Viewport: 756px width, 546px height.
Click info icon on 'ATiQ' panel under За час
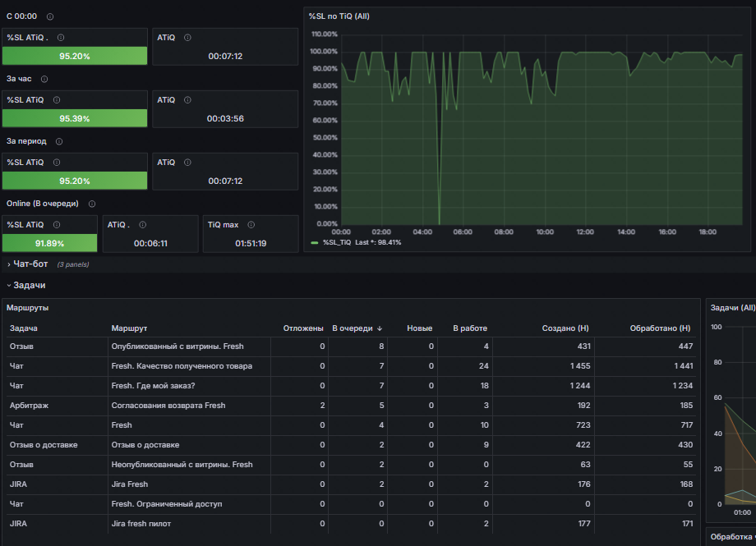point(187,100)
